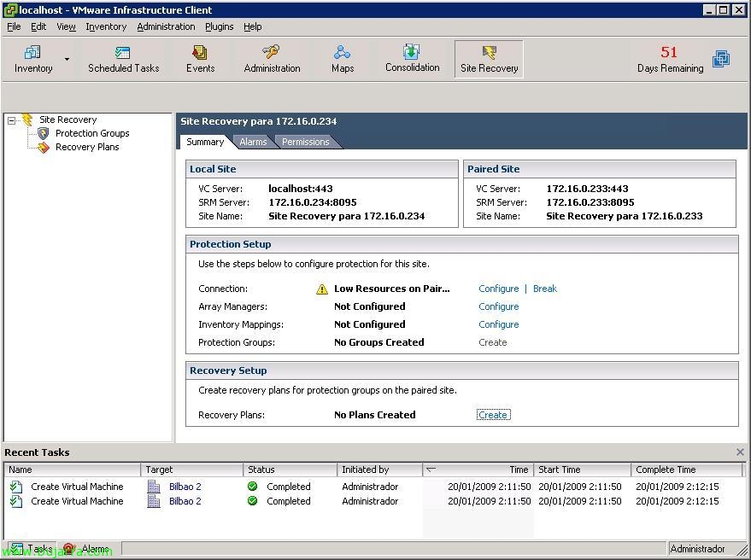The width and height of the screenshot is (751, 560).
Task: Select the second Create Virtual Machine task row
Action: 373,501
